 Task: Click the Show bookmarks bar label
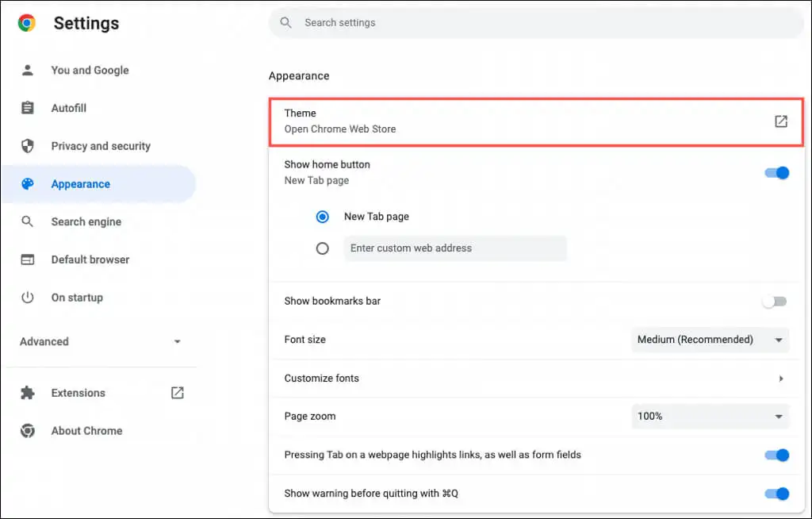coord(332,302)
